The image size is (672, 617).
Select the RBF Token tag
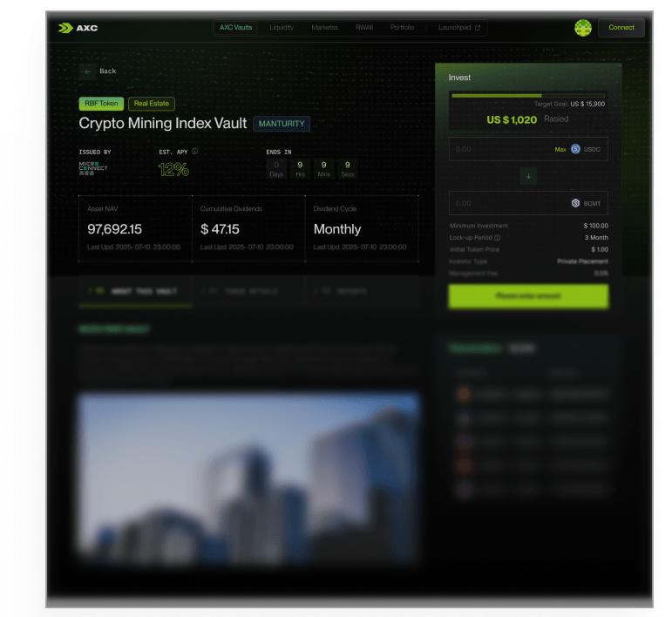click(x=101, y=103)
